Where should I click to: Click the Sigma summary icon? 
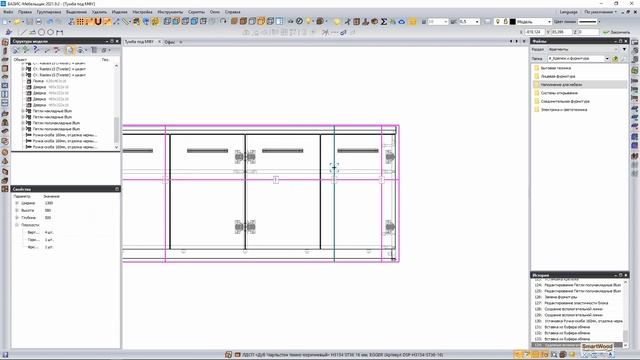[x=384, y=22]
